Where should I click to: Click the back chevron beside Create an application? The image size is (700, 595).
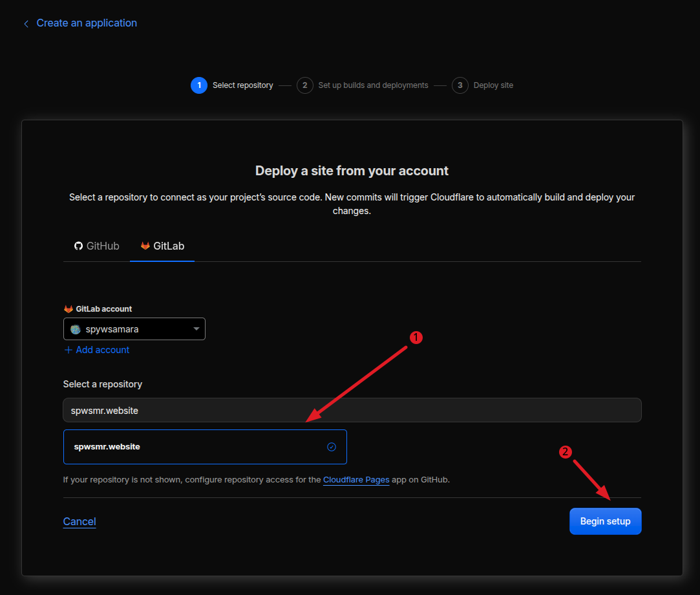pyautogui.click(x=27, y=24)
